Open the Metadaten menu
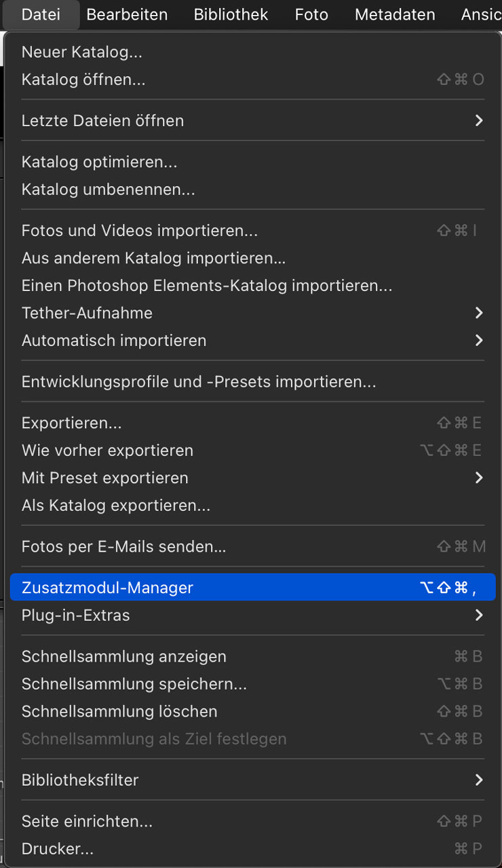This screenshot has width=502, height=868. point(395,14)
